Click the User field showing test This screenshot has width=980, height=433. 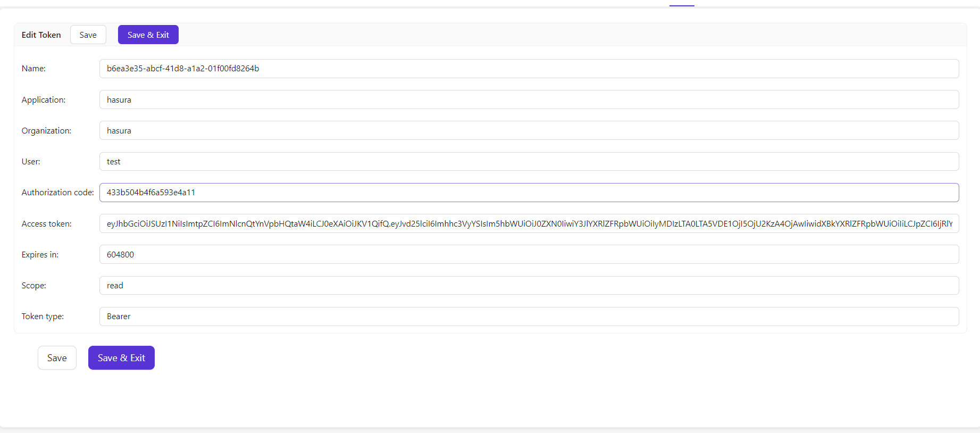(529, 162)
